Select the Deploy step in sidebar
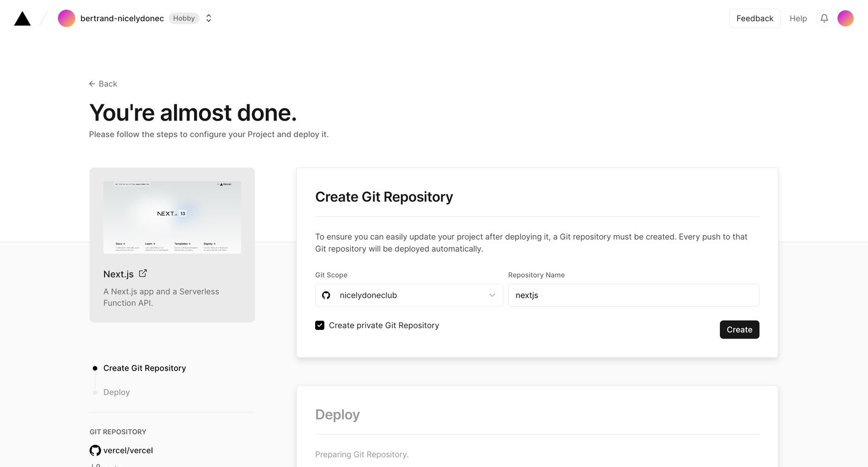868x467 pixels. [x=117, y=392]
